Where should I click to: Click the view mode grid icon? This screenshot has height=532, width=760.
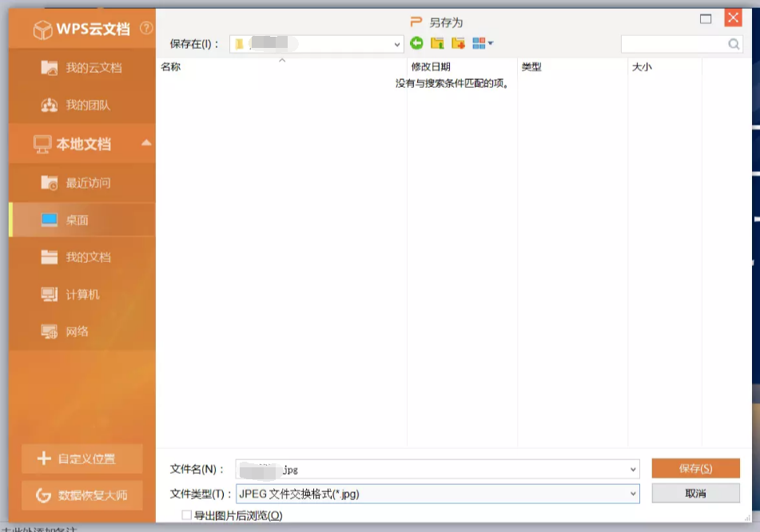click(479, 43)
